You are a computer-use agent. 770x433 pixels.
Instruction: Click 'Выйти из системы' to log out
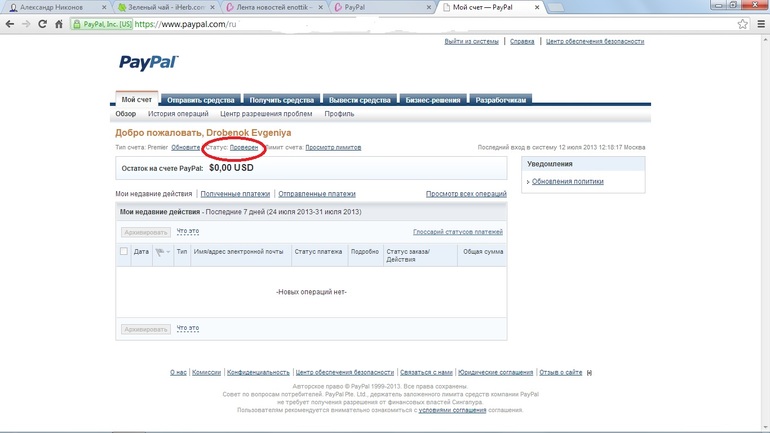pyautogui.click(x=471, y=42)
